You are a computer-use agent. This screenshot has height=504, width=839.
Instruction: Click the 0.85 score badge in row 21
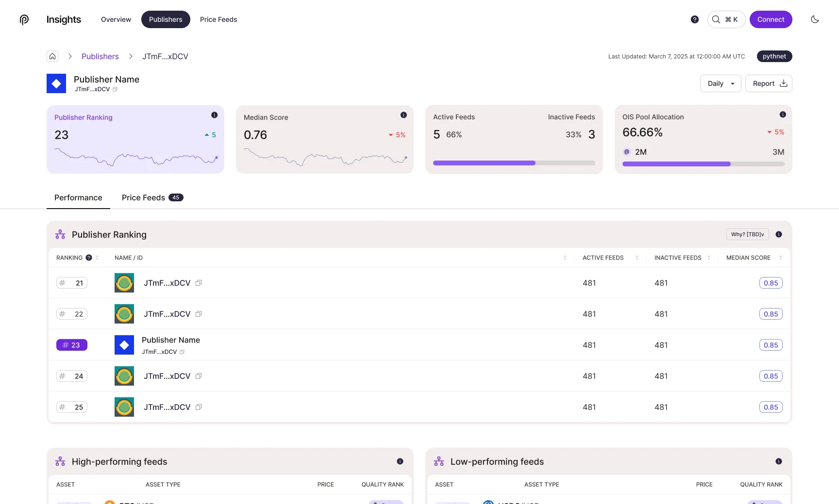771,283
